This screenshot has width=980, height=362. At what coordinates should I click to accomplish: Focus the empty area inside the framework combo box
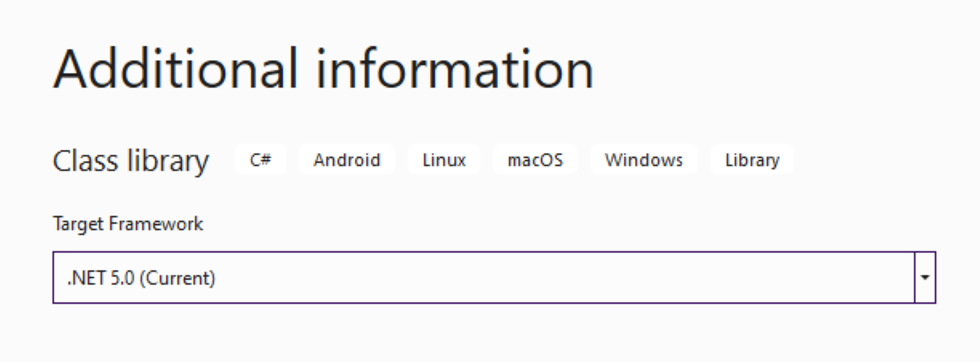click(560, 277)
